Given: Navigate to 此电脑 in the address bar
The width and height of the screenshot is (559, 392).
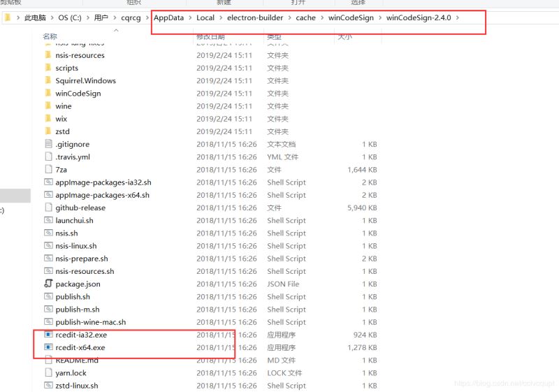Looking at the screenshot, I should click(35, 18).
